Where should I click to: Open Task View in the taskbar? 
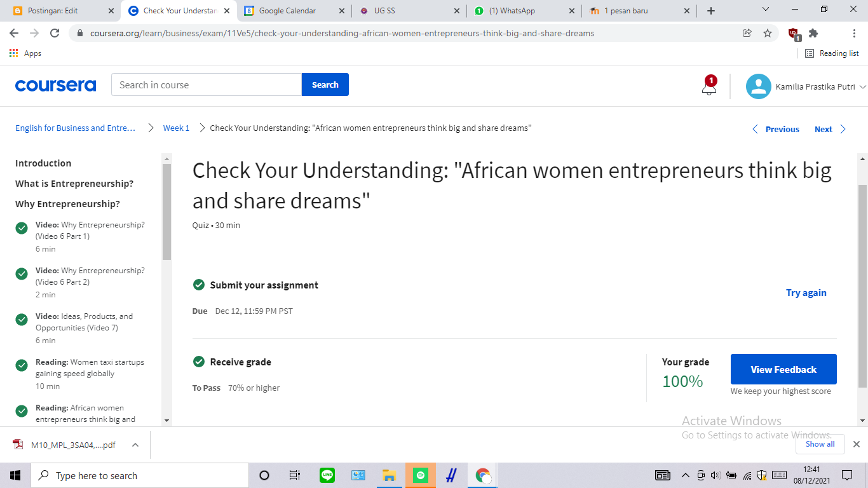pyautogui.click(x=294, y=475)
